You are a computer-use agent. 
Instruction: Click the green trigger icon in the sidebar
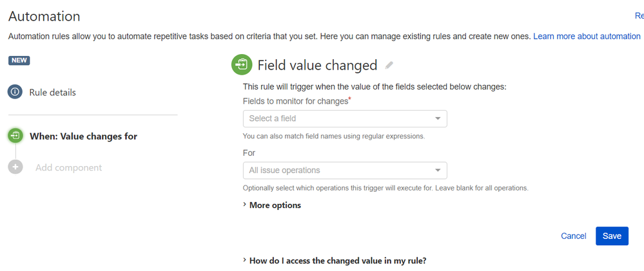coord(15,136)
